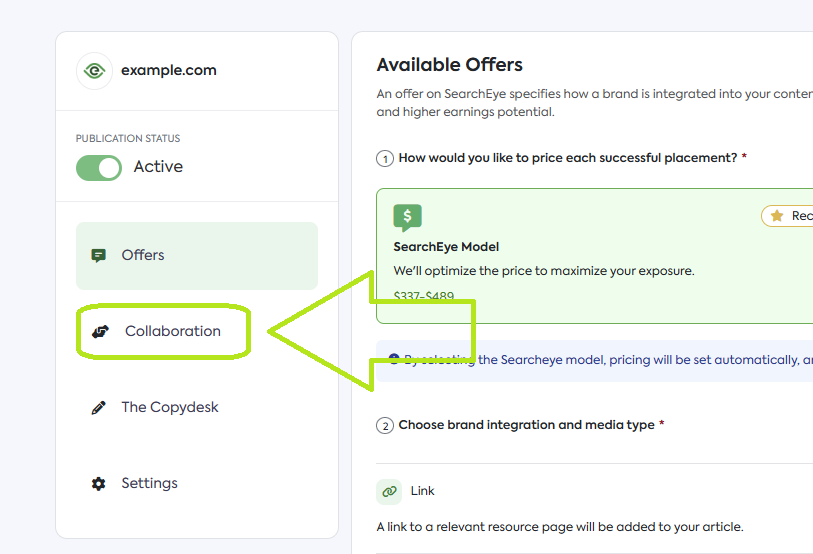The height and width of the screenshot is (554, 813).
Task: Click the Available Offers heading
Action: (449, 65)
